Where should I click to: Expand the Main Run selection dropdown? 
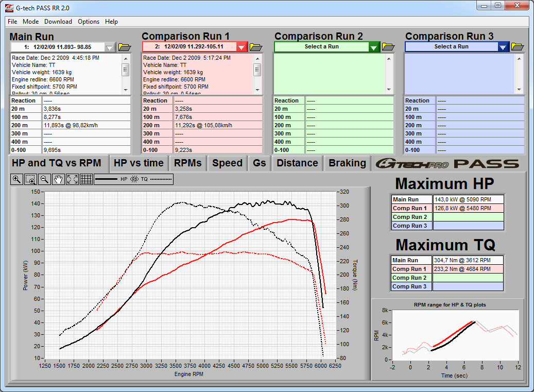click(x=110, y=47)
